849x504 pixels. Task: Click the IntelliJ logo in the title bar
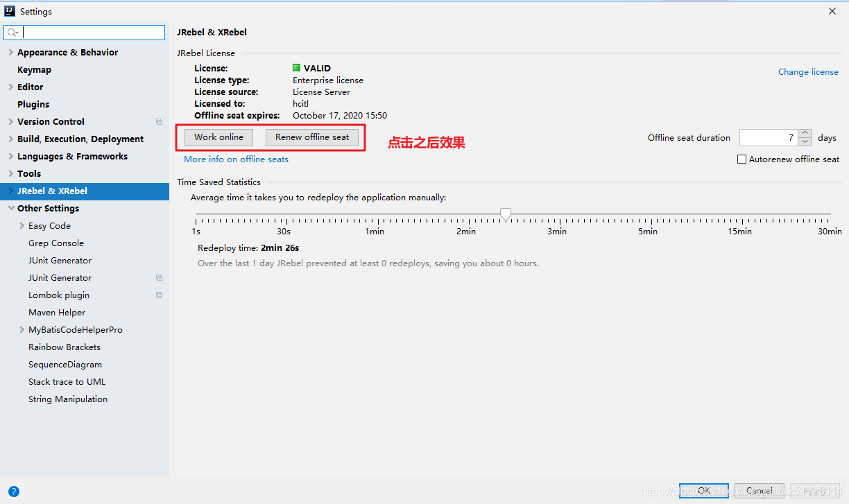click(10, 11)
